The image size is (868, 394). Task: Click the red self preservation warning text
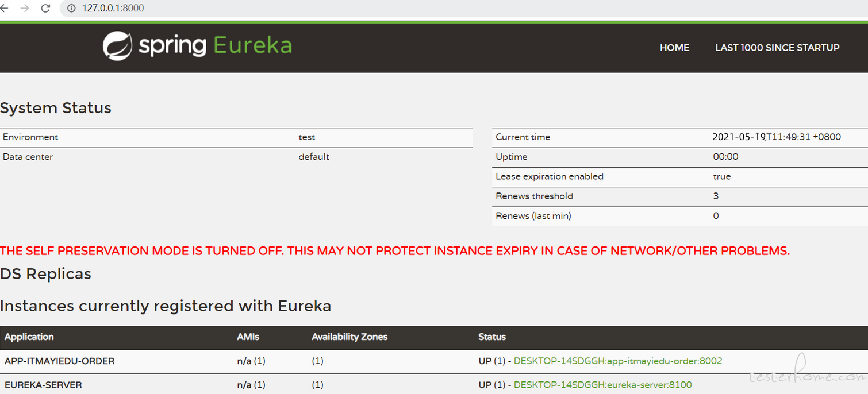point(395,251)
